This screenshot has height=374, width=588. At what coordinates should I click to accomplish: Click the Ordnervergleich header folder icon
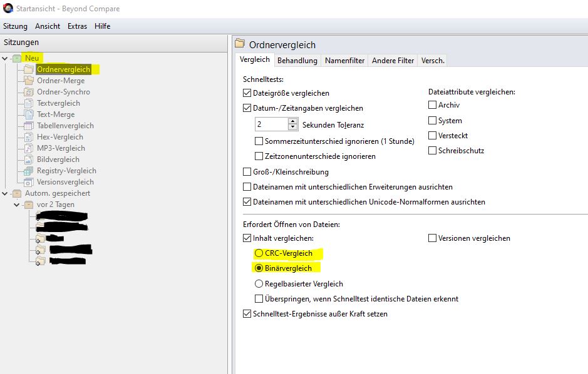coord(240,43)
